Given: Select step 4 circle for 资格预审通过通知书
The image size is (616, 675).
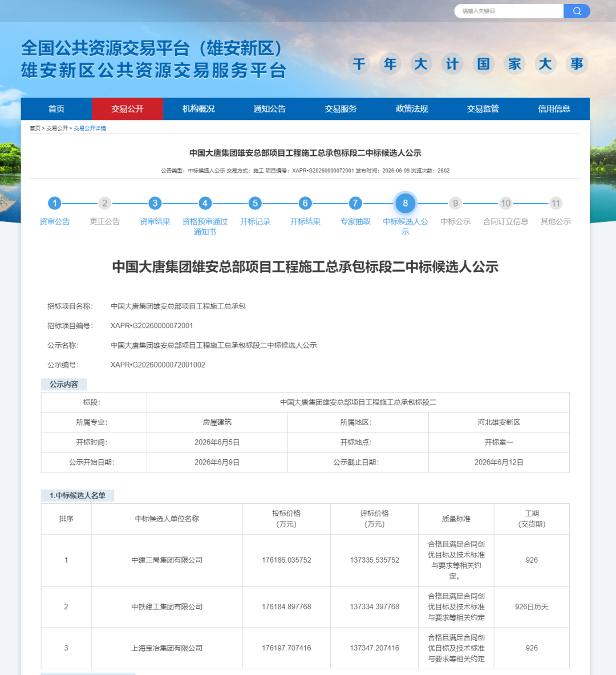Looking at the screenshot, I should [x=205, y=203].
